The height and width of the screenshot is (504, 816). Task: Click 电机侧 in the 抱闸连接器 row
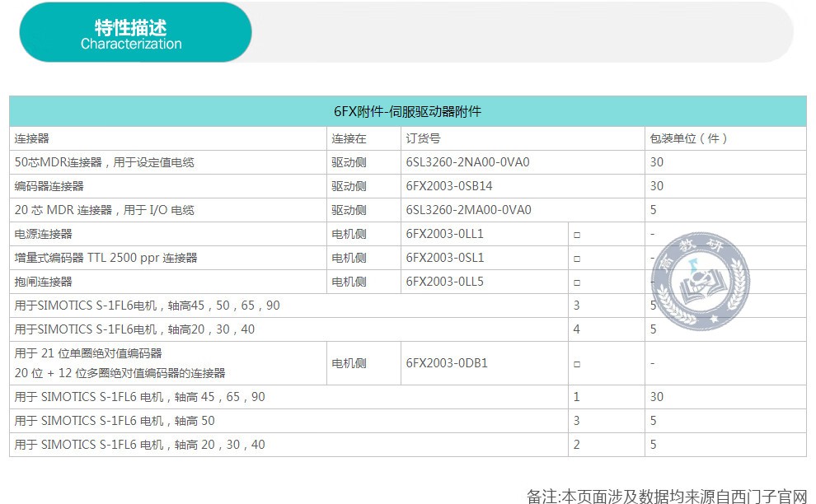pos(349,282)
